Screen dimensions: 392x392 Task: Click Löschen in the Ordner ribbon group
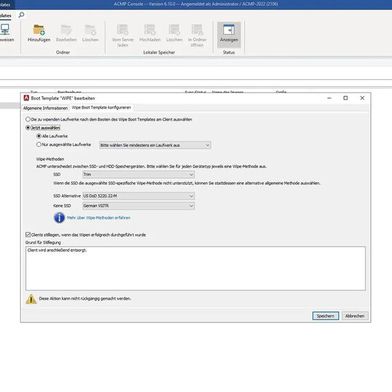click(x=90, y=33)
